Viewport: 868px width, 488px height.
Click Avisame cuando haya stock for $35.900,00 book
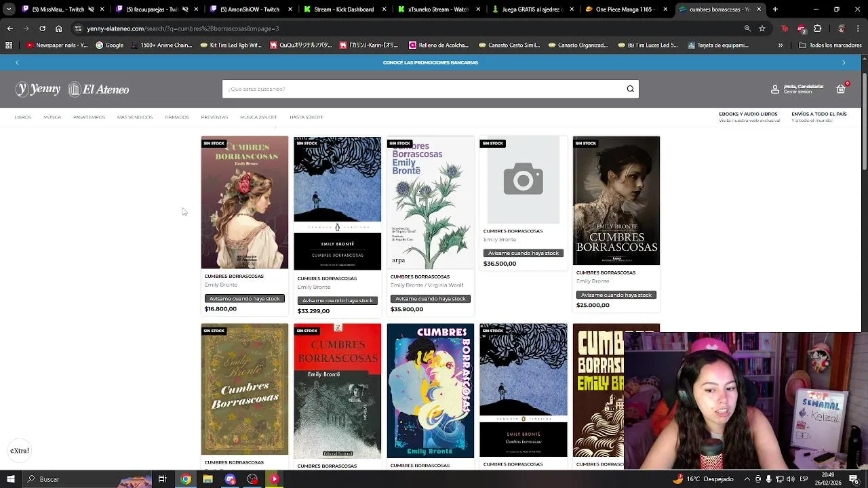click(x=430, y=299)
